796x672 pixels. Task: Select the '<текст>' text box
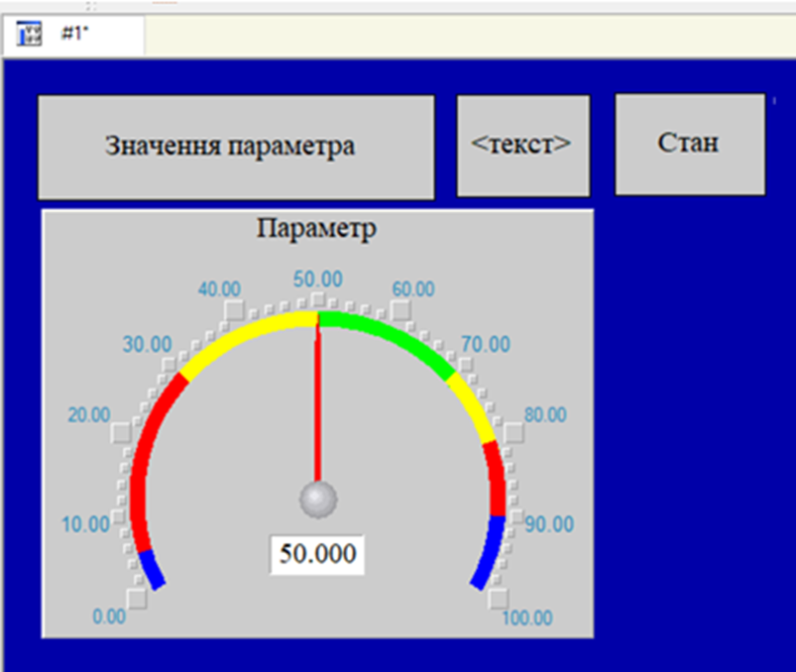[522, 145]
